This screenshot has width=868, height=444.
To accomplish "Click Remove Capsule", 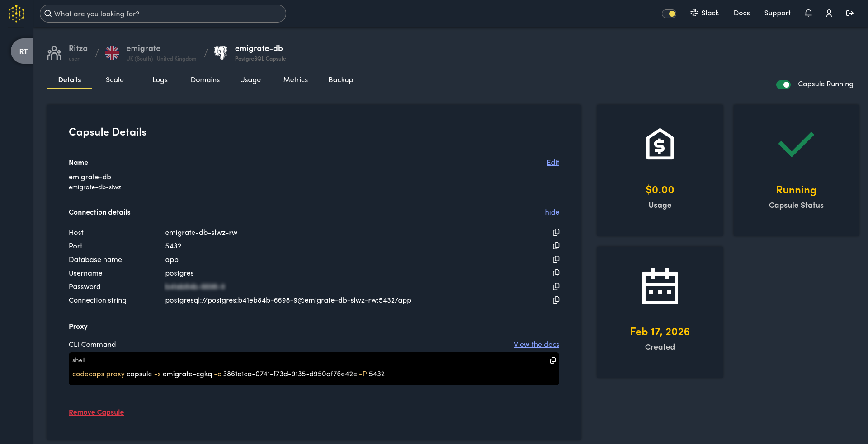I will click(96, 412).
